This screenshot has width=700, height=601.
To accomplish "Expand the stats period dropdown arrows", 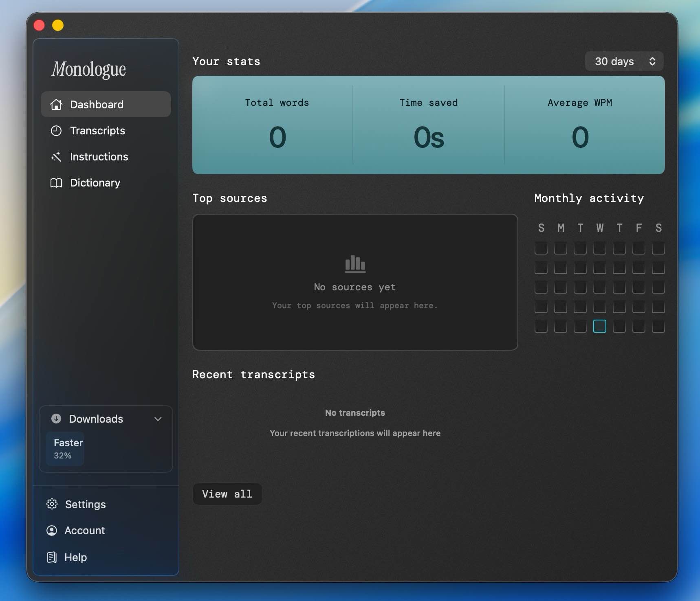I will 652,61.
